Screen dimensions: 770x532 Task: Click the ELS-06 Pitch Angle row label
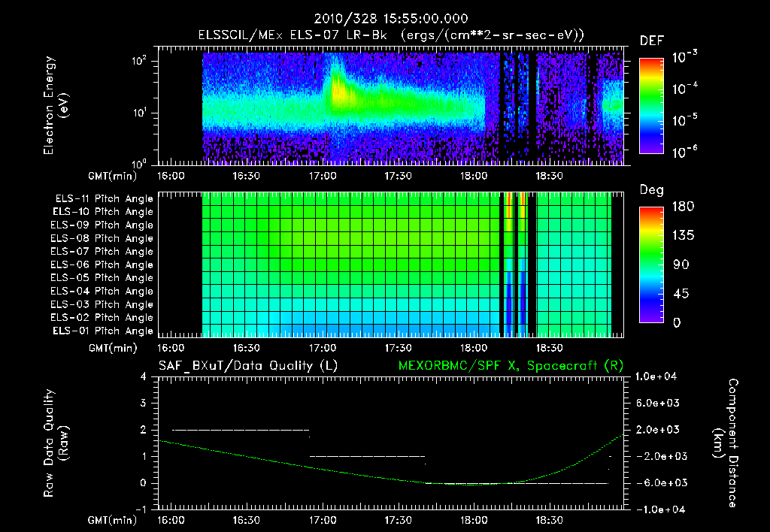pos(102,264)
